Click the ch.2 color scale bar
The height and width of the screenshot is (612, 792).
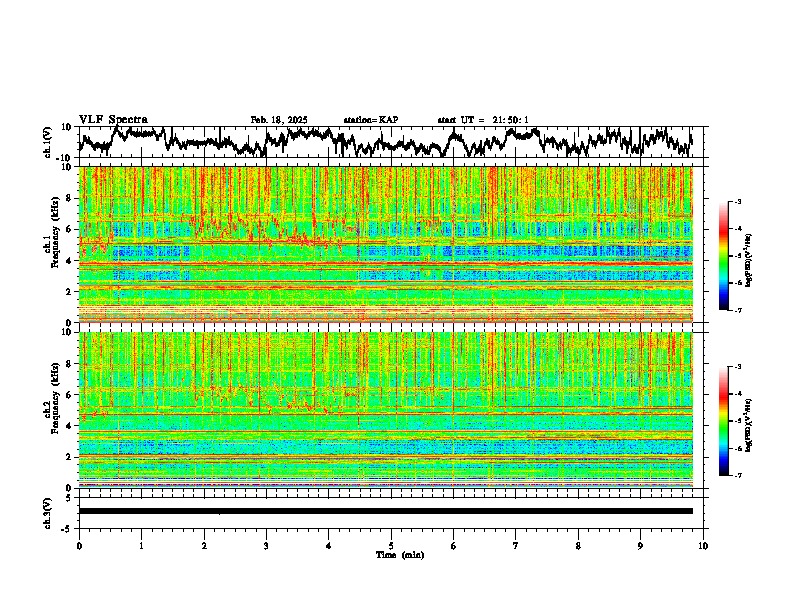click(x=723, y=421)
